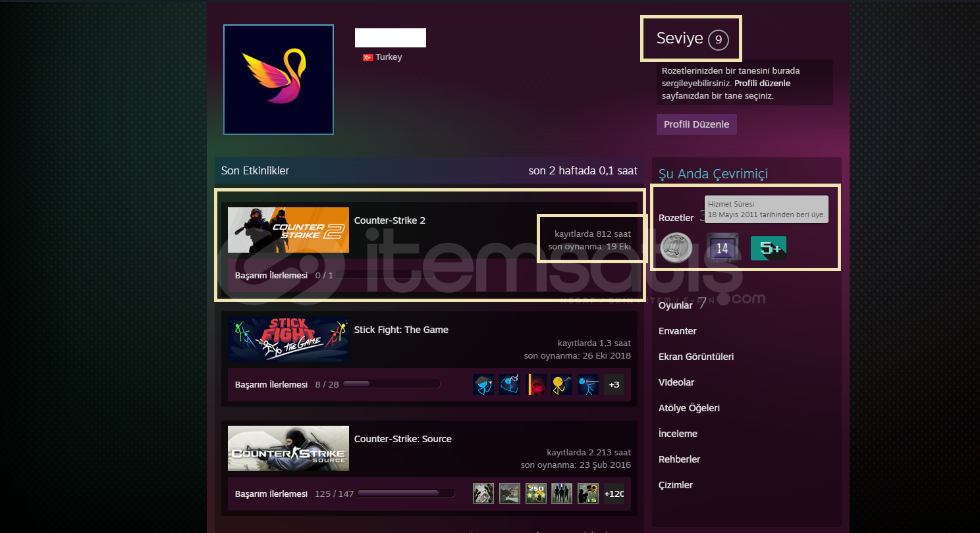Open the 14 years of service badge

pyautogui.click(x=722, y=248)
